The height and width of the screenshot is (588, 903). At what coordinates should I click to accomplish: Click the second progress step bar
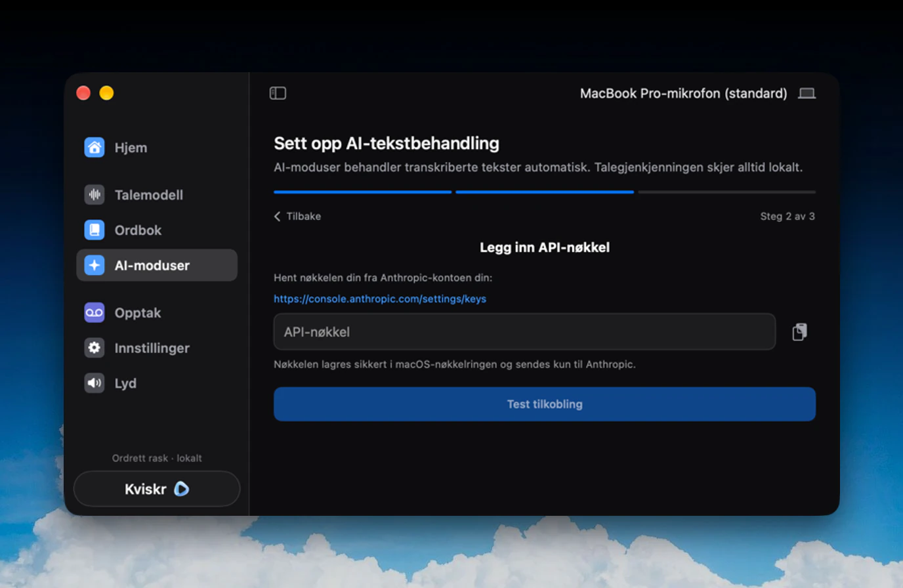pyautogui.click(x=545, y=192)
